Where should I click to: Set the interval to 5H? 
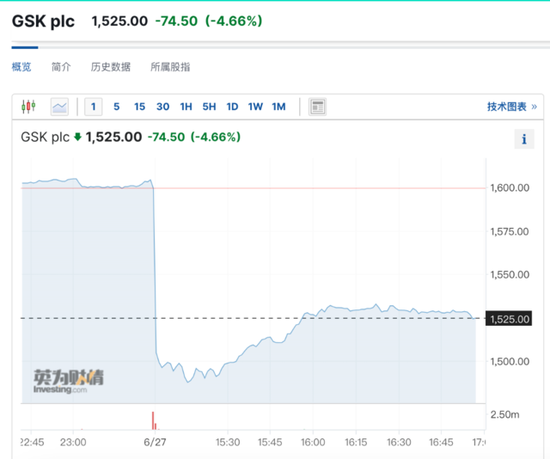tap(209, 107)
